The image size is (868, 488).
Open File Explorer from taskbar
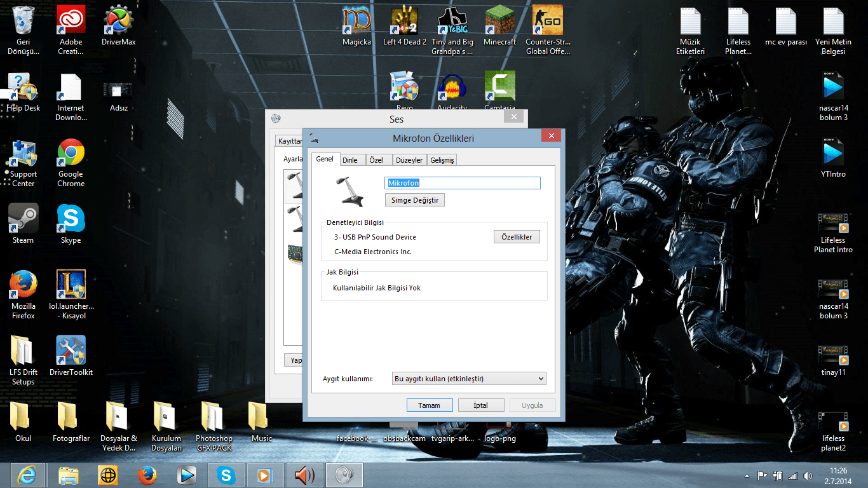pos(69,475)
